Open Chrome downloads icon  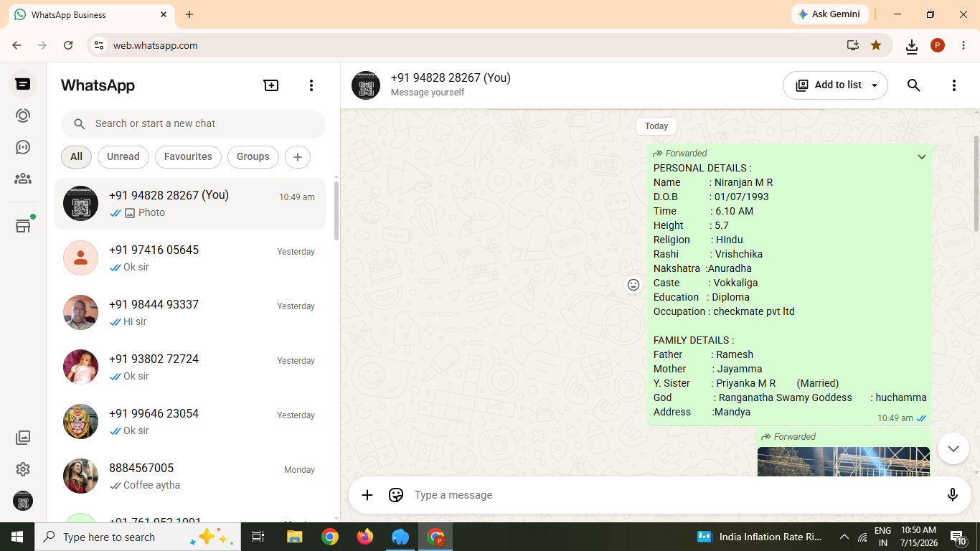point(912,46)
